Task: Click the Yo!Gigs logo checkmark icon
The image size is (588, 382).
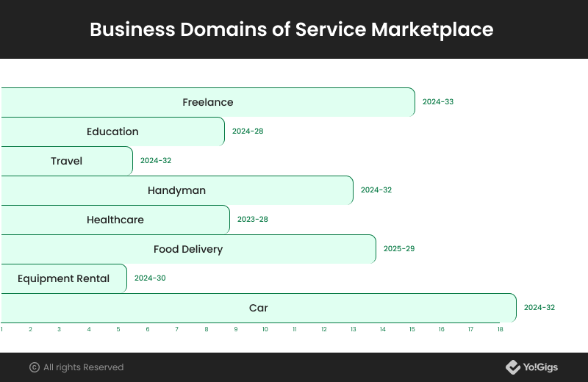Action: click(x=512, y=367)
